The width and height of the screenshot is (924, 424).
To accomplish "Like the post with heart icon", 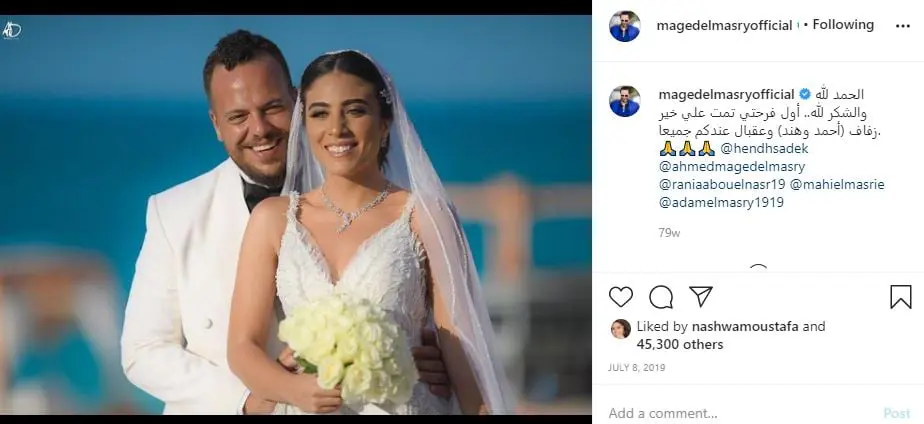I will point(621,297).
